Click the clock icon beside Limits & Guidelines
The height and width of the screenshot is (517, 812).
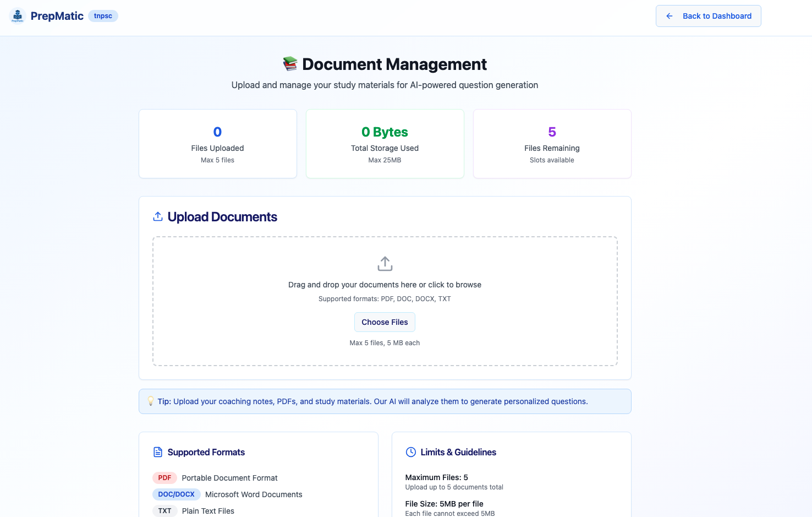click(411, 451)
